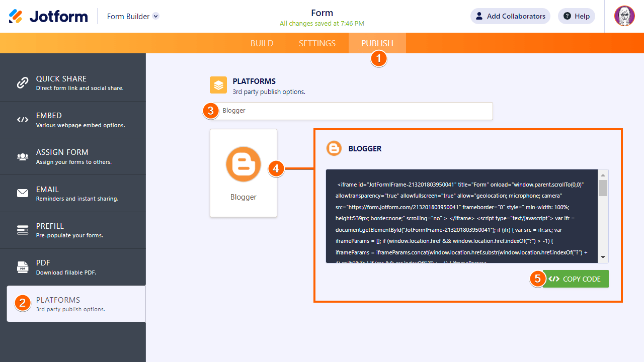Click the Blogger search field showing current selection

(352, 111)
